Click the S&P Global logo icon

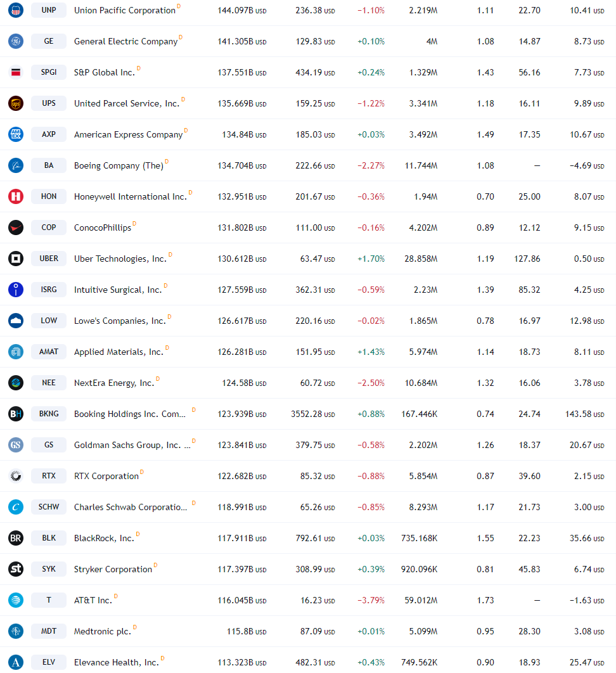pyautogui.click(x=16, y=72)
